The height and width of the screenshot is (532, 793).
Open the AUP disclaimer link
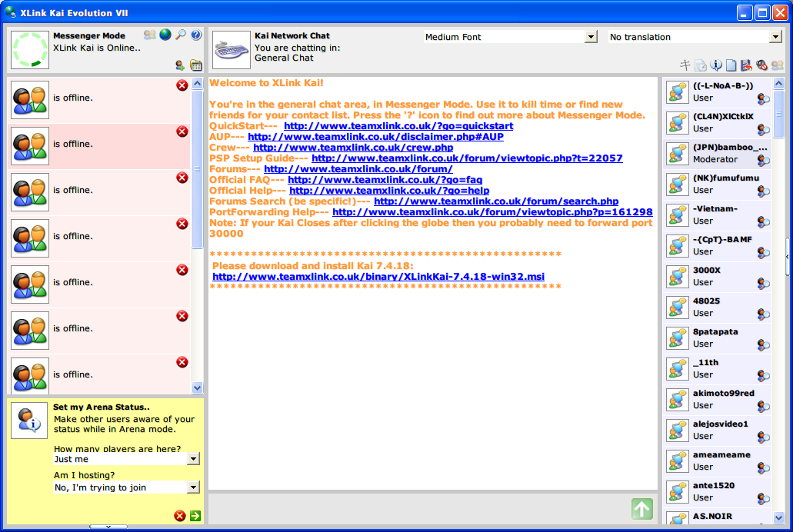pyautogui.click(x=376, y=137)
